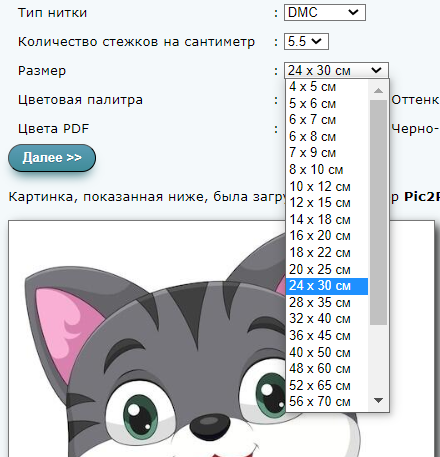Image resolution: width=440 pixels, height=457 pixels.
Task: Pick the 18 x 22 см size
Action: pyautogui.click(x=327, y=252)
